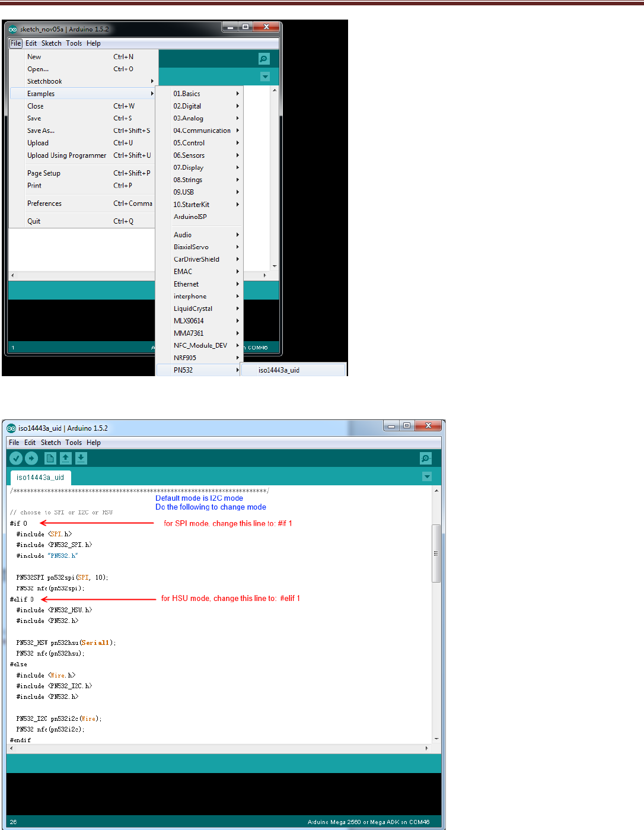Open Serial Monitor icon in iso14443a_uid window
This screenshot has width=644, height=830.
point(426,458)
